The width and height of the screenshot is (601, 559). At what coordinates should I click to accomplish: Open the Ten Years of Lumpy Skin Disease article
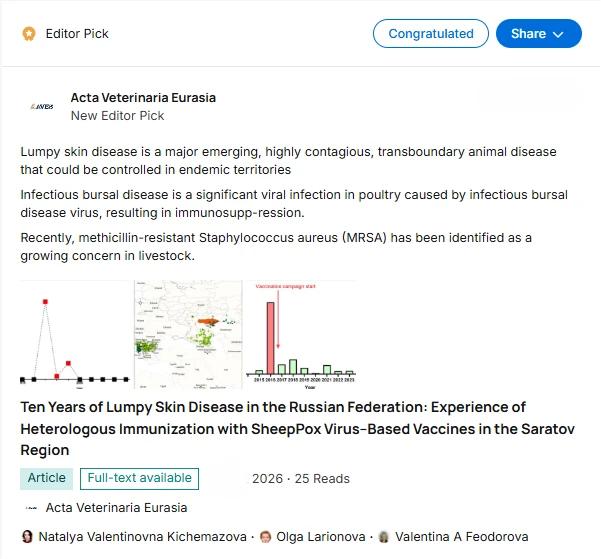point(297,429)
